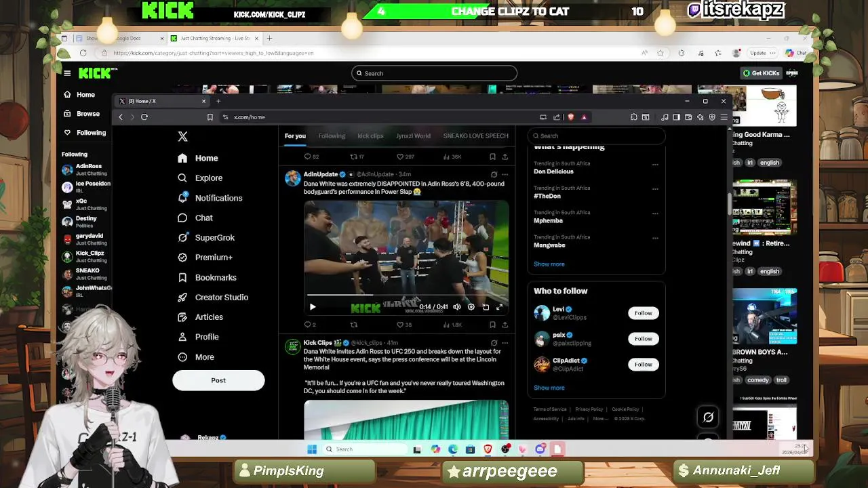Screen dimensions: 868x488
Task: Bookmark the x.com page in address bar
Action: coord(210,117)
